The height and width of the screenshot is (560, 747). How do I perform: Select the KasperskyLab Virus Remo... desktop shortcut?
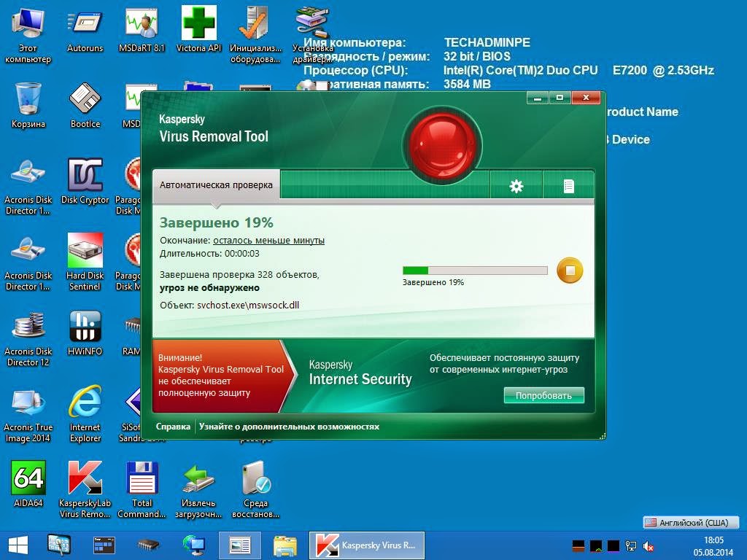85,489
